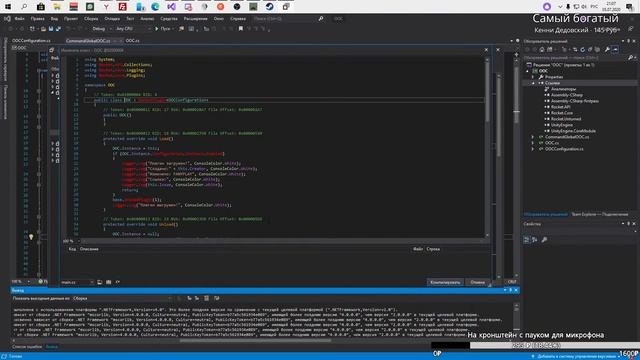
Task: Start debugging with the Пуск button
Action: [x=163, y=29]
